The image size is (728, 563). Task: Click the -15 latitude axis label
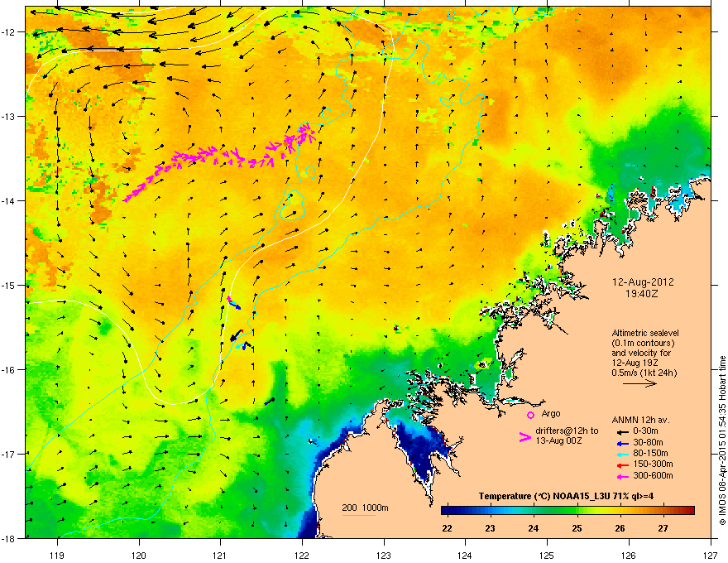[x=9, y=285]
